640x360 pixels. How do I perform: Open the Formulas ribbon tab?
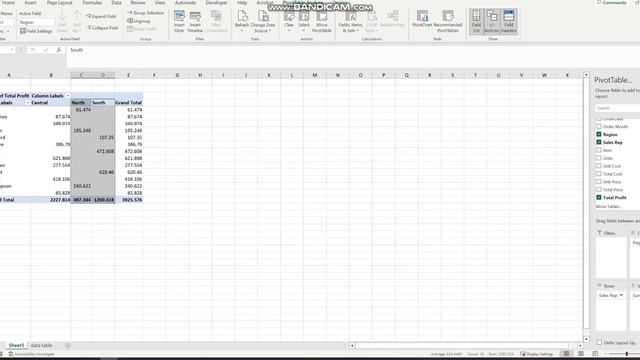click(x=92, y=3)
